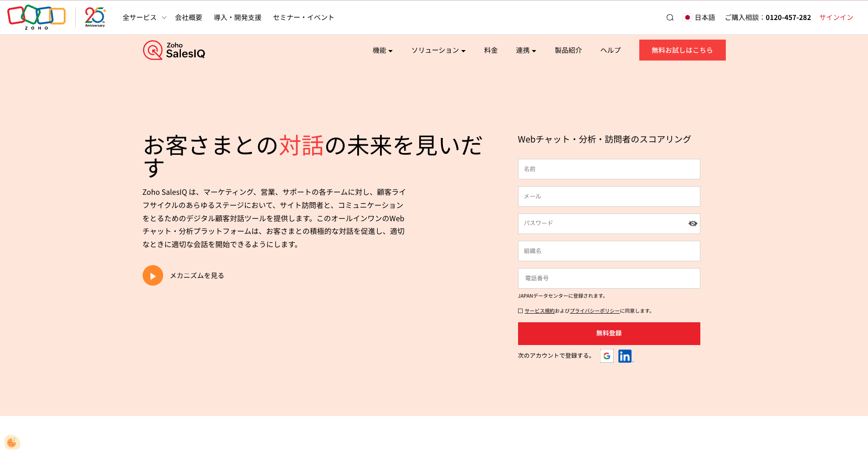Click the search magnifier icon

[x=670, y=18]
